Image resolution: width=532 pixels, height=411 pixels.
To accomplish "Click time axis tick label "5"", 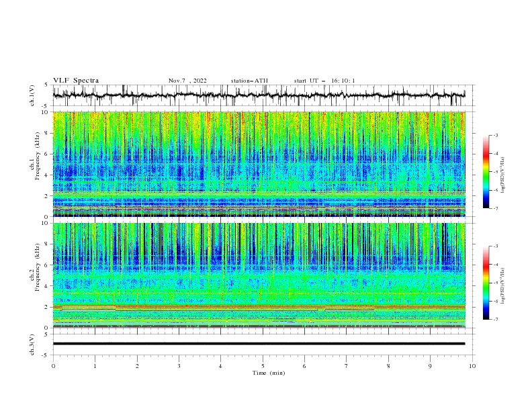I will 263,366.
